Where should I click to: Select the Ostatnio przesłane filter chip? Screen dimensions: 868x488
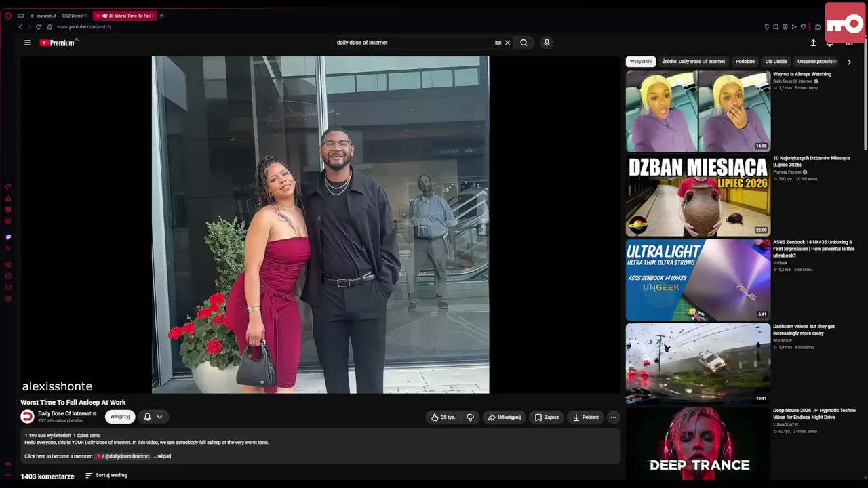817,62
